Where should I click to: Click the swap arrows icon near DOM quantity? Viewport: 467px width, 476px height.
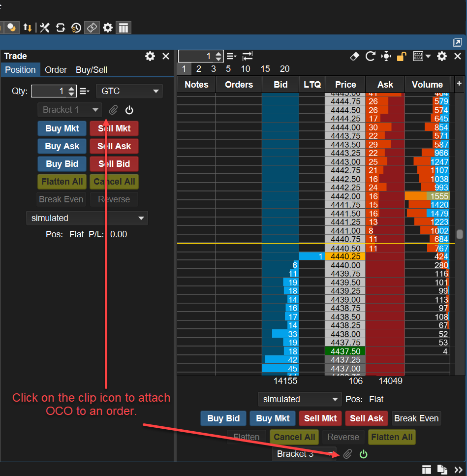248,57
